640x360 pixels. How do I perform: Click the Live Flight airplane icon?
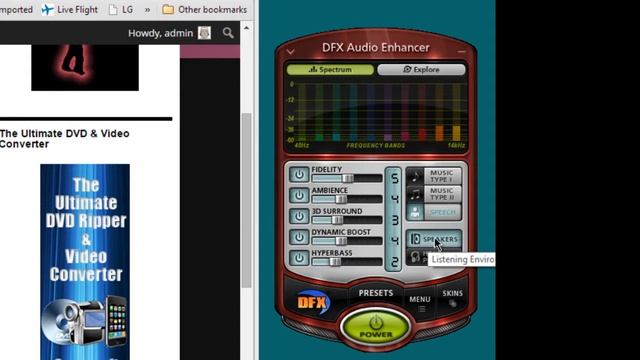point(47,9)
